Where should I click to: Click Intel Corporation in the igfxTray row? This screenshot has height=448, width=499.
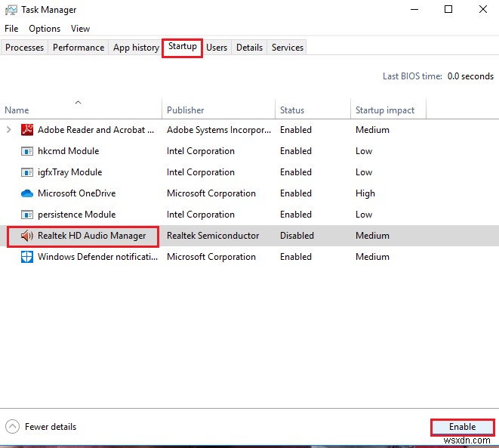click(201, 172)
